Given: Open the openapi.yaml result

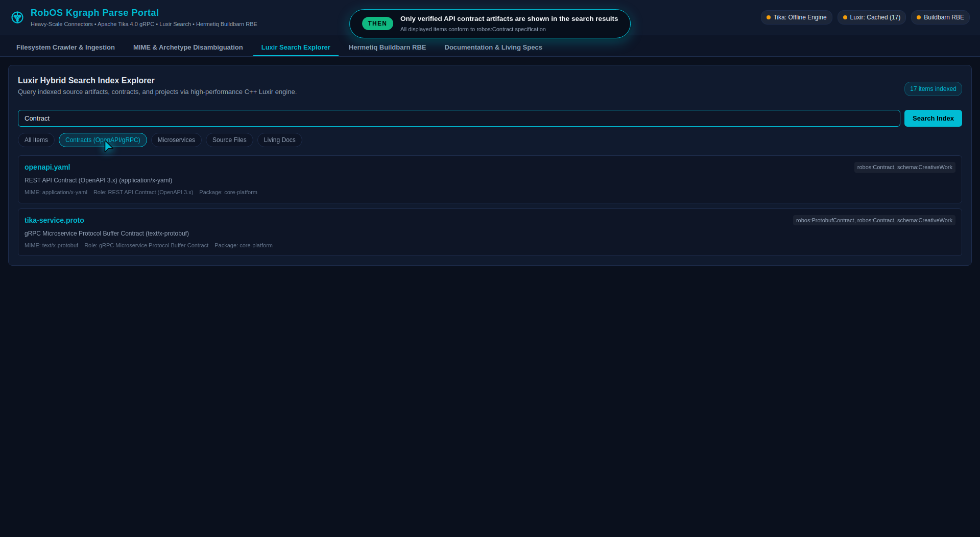Looking at the screenshot, I should (x=47, y=167).
